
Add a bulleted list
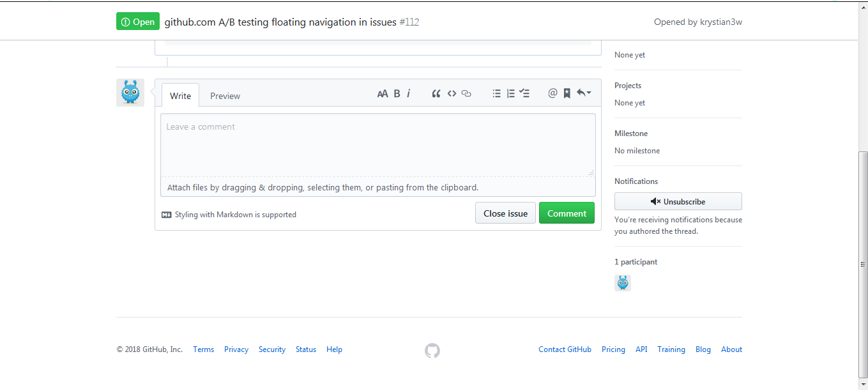(x=496, y=93)
